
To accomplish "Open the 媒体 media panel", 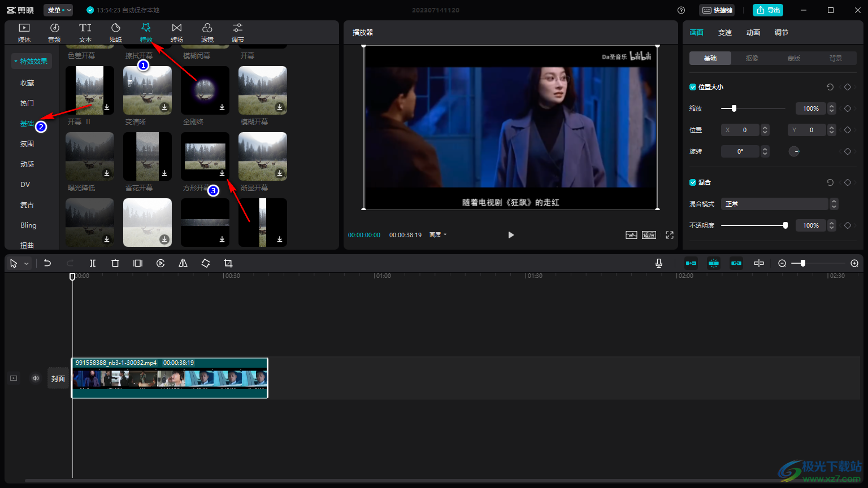I will [x=24, y=33].
